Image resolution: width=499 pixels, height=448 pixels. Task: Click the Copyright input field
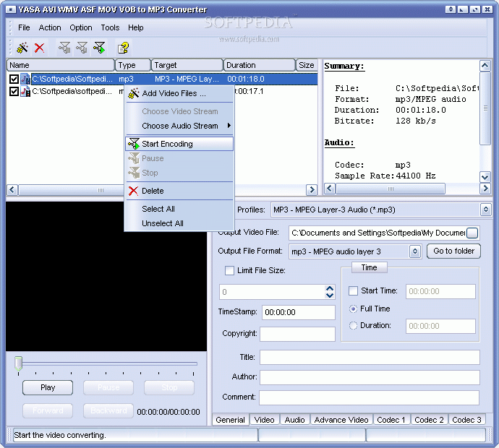click(297, 334)
